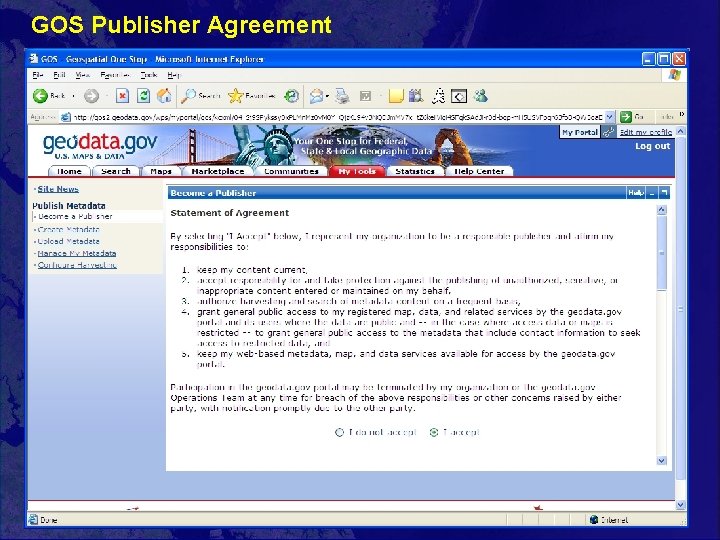
Task: Open the Create Metadata link
Action: click(x=68, y=229)
